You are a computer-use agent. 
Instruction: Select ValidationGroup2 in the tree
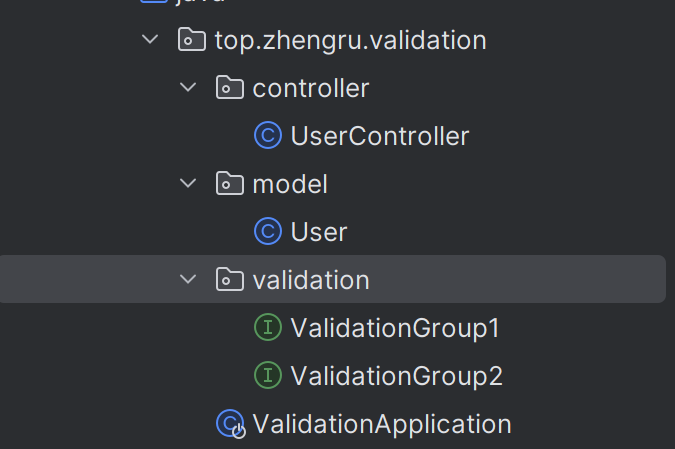coord(396,376)
